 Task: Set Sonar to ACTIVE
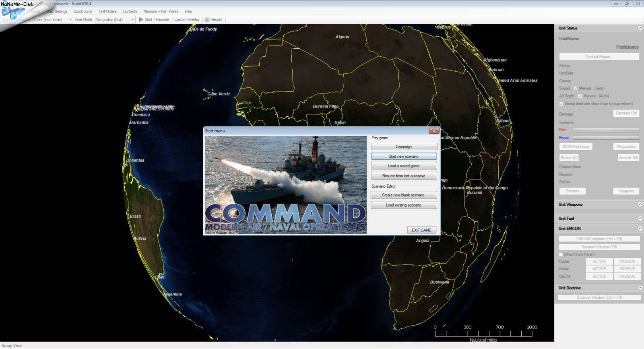[x=599, y=269]
